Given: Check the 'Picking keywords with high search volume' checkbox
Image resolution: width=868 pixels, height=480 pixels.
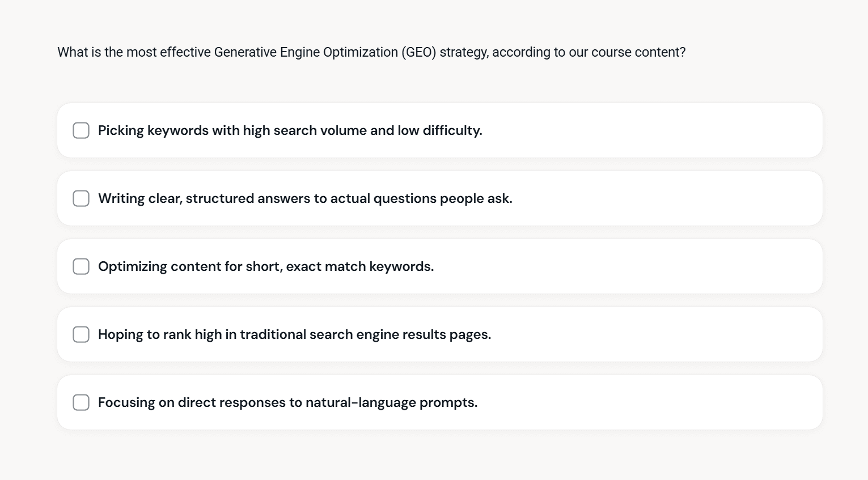Looking at the screenshot, I should click(81, 130).
